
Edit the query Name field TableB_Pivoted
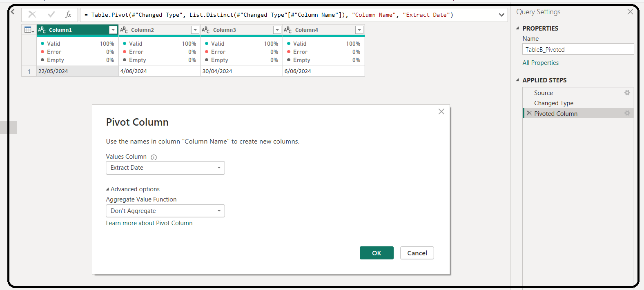pos(578,49)
